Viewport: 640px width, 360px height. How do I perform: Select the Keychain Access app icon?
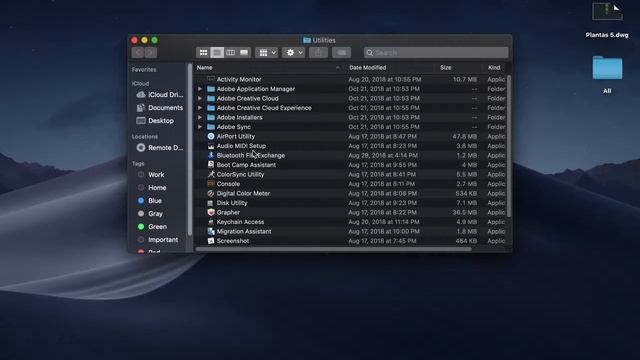[x=211, y=222]
